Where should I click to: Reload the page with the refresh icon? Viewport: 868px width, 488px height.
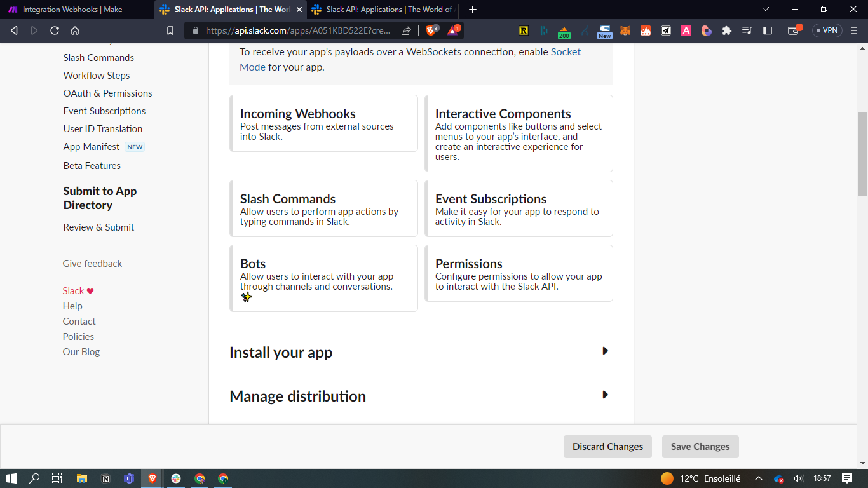[x=55, y=30]
